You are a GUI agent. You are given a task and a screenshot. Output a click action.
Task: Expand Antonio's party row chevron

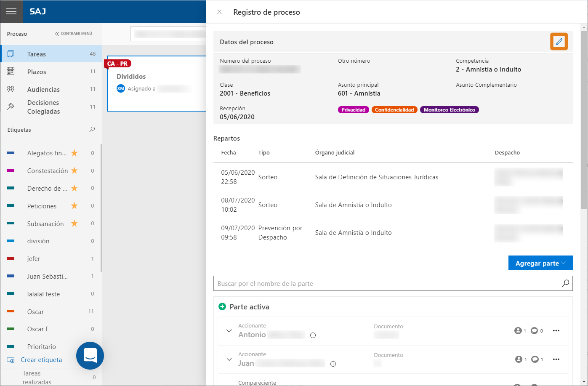coord(229,331)
